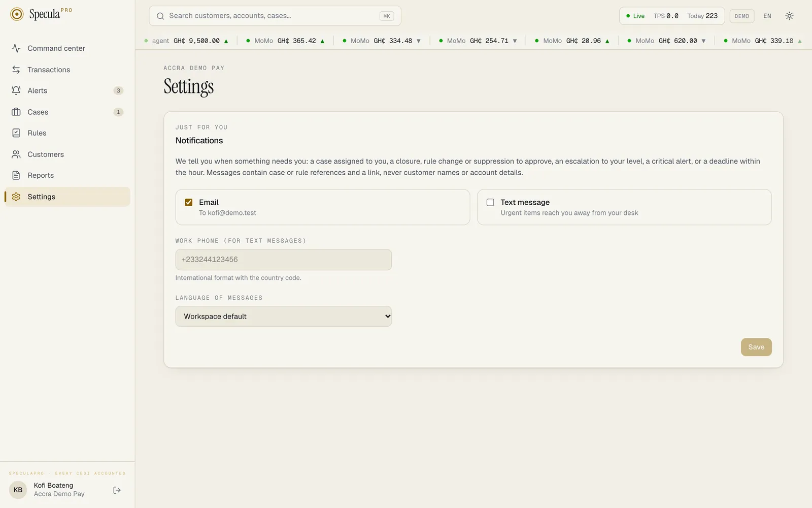
Task: Switch language using the EN selector
Action: coord(767,16)
